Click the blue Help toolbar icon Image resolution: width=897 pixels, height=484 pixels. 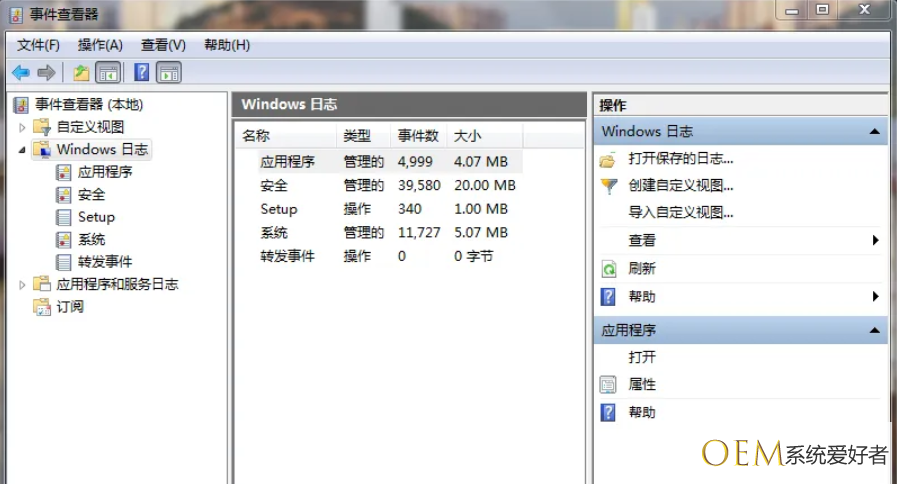click(142, 73)
